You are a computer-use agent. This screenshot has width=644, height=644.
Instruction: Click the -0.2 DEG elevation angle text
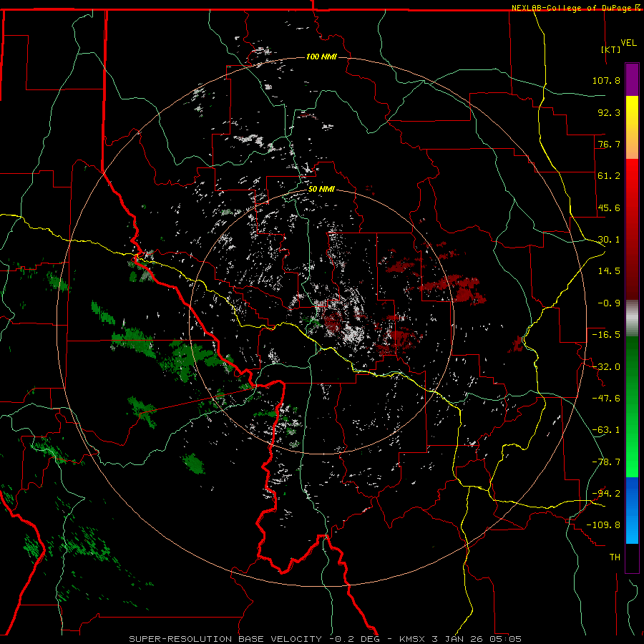tap(356, 639)
